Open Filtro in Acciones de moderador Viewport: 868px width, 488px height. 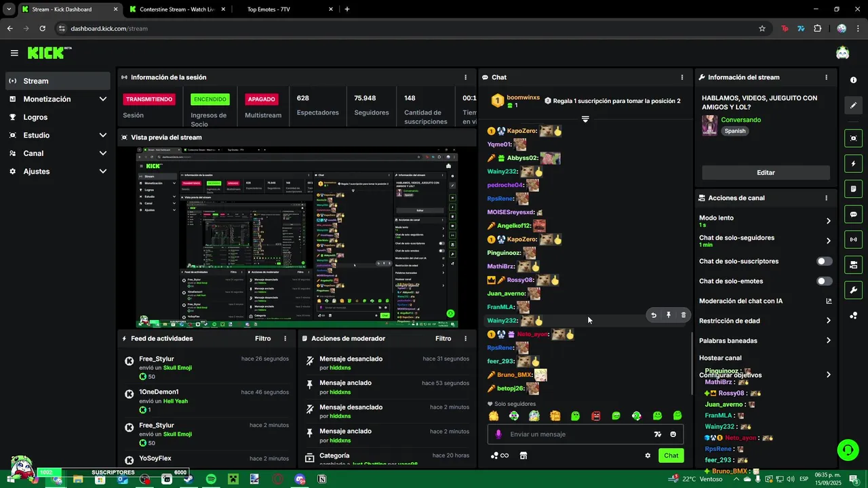[443, 338]
